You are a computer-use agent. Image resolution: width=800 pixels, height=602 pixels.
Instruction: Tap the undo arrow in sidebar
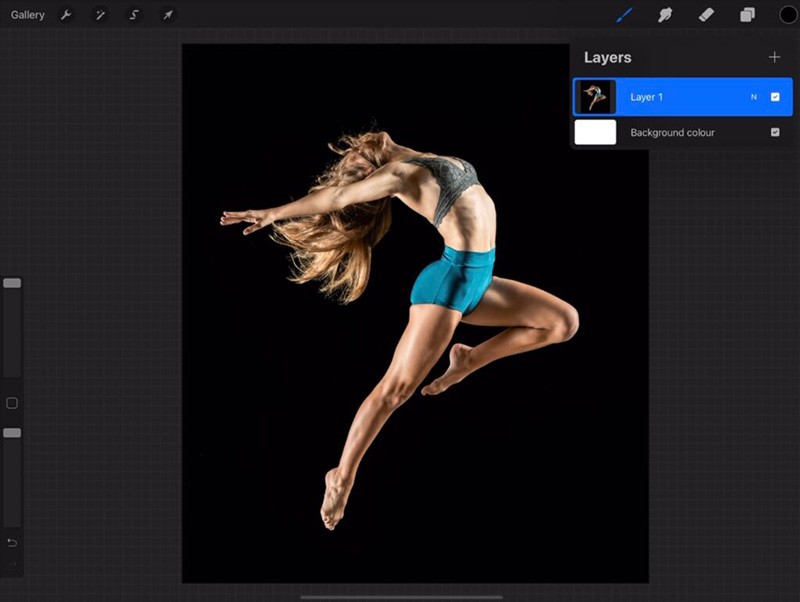tap(12, 543)
